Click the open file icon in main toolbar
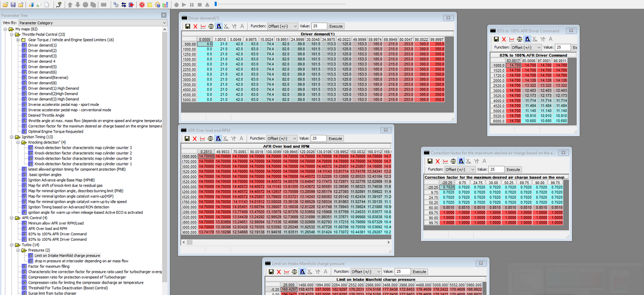 5,5
